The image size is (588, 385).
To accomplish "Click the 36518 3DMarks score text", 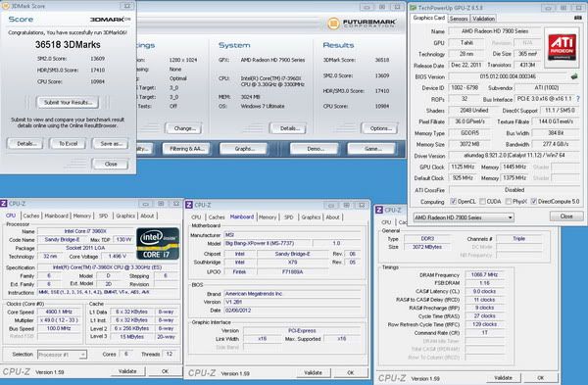I will pyautogui.click(x=68, y=45).
